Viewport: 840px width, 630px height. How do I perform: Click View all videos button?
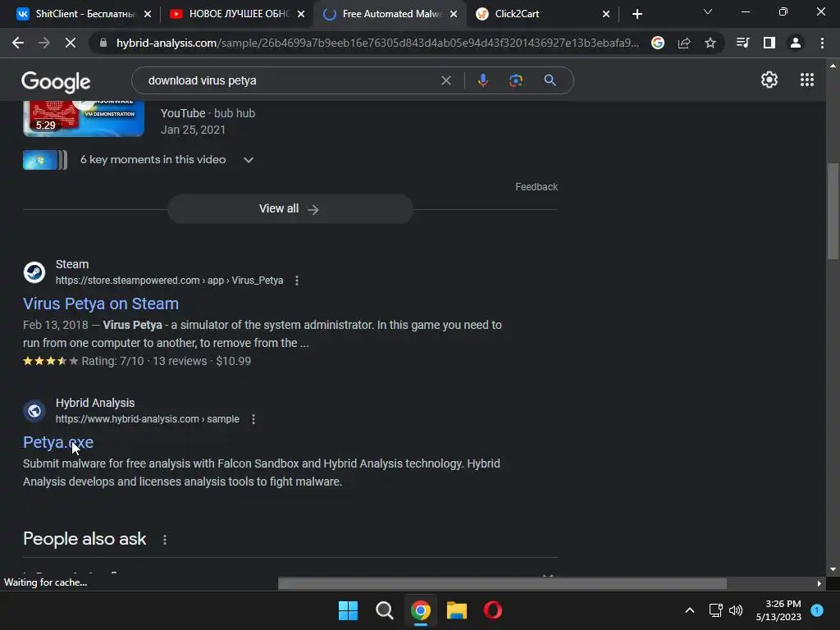tap(290, 209)
